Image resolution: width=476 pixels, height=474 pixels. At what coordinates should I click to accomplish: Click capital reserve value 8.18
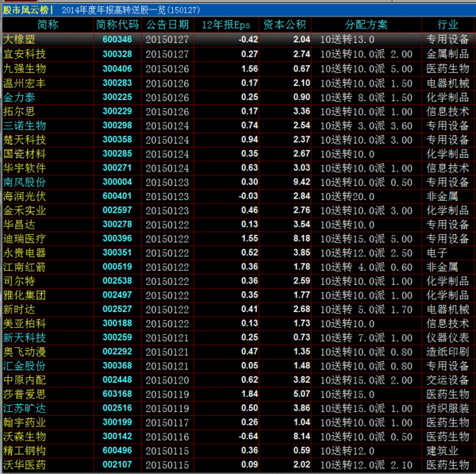[x=301, y=238]
